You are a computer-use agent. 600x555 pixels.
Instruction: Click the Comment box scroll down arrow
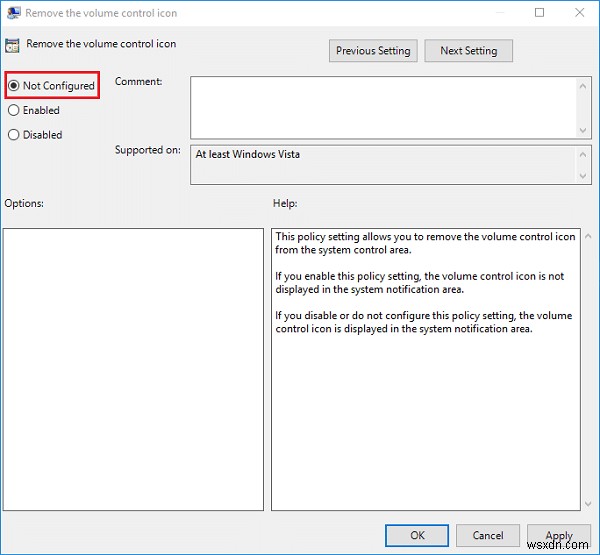pyautogui.click(x=583, y=131)
